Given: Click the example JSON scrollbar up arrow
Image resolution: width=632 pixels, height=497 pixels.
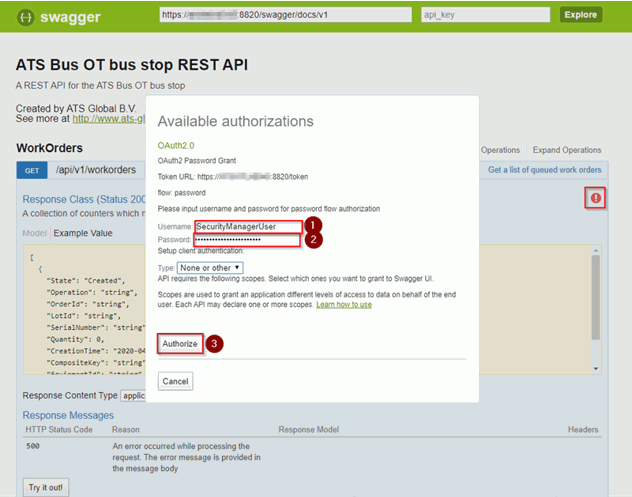Looking at the screenshot, I should (596, 251).
